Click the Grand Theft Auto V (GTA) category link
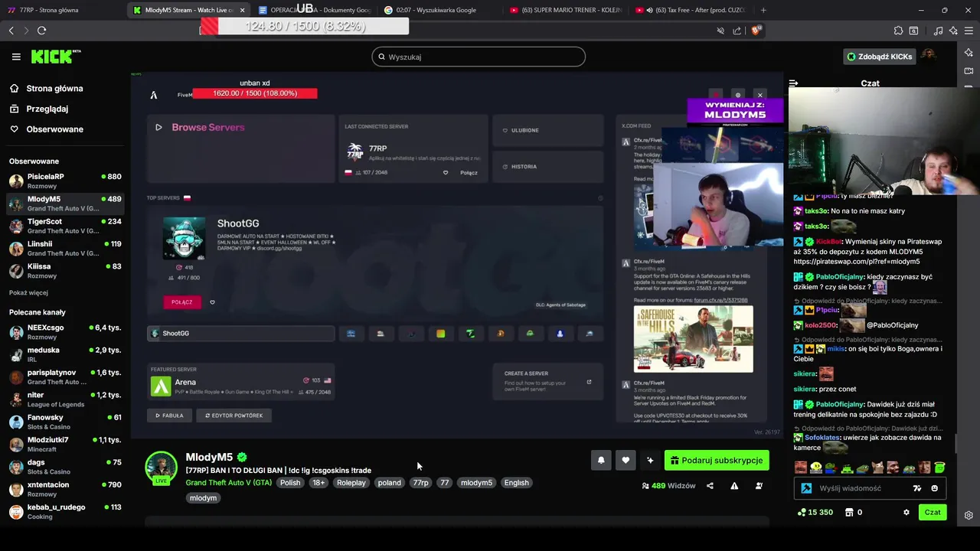980x551 pixels. click(x=228, y=483)
